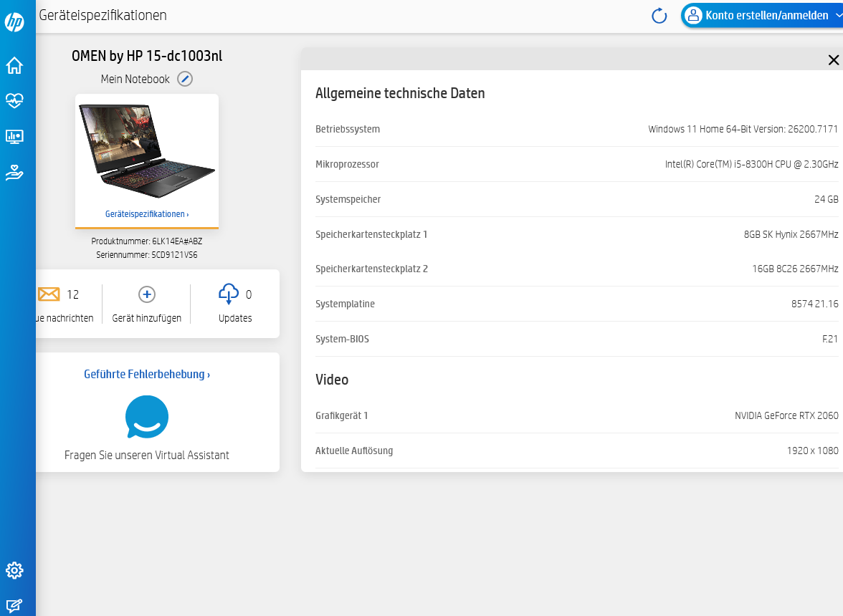Click the Video section heading
Image resolution: width=843 pixels, height=616 pixels.
pyautogui.click(x=332, y=380)
